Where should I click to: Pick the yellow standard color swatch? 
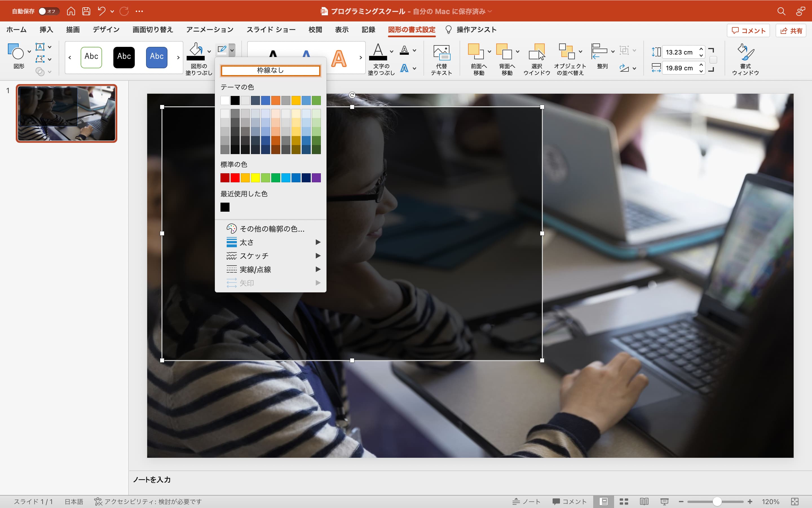[255, 178]
